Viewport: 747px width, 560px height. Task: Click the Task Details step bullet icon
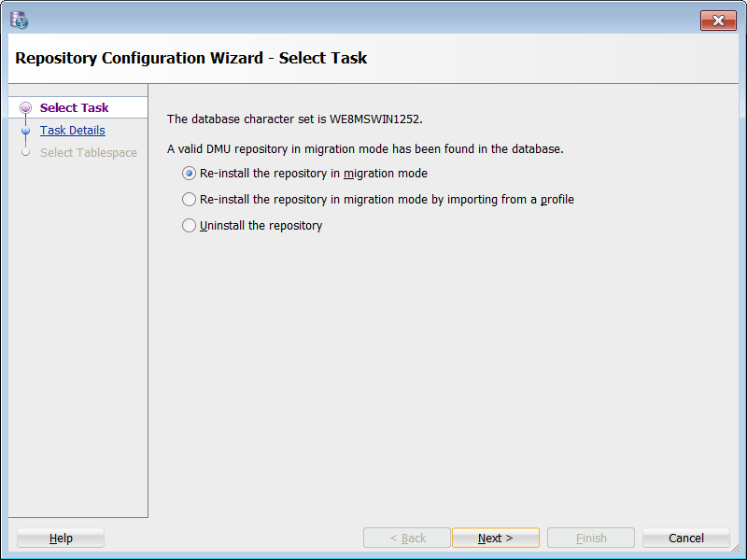(26, 131)
